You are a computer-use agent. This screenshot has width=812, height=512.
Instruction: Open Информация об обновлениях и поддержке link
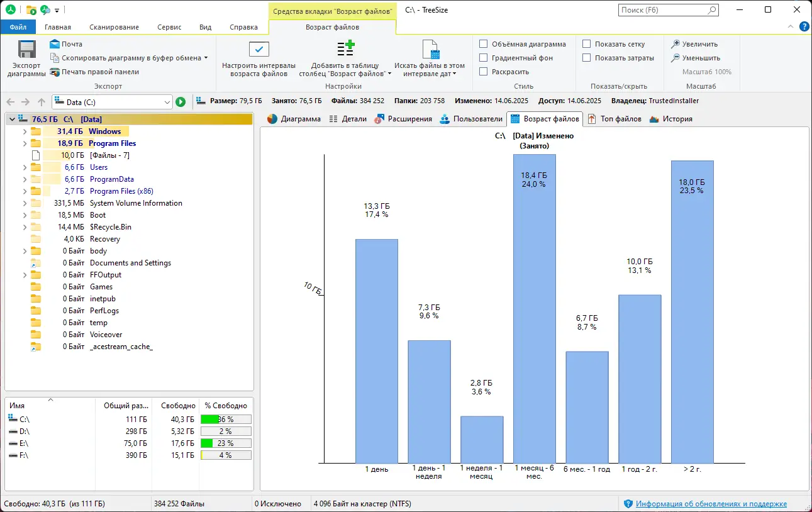point(711,503)
